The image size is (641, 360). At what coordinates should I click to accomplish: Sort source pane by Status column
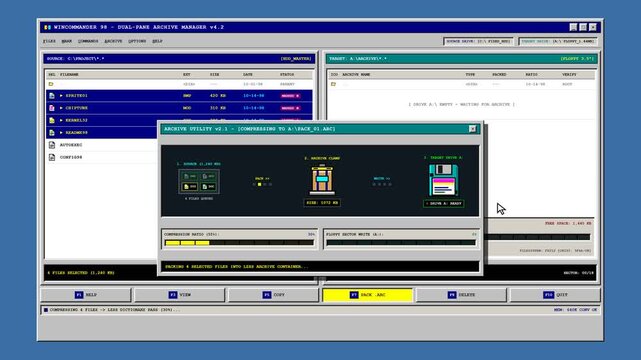point(287,74)
